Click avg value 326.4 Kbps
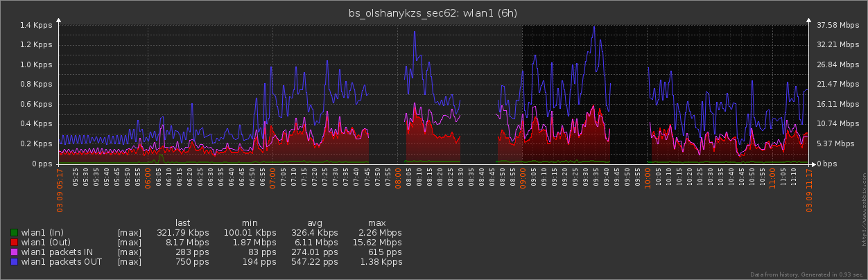 coord(315,233)
